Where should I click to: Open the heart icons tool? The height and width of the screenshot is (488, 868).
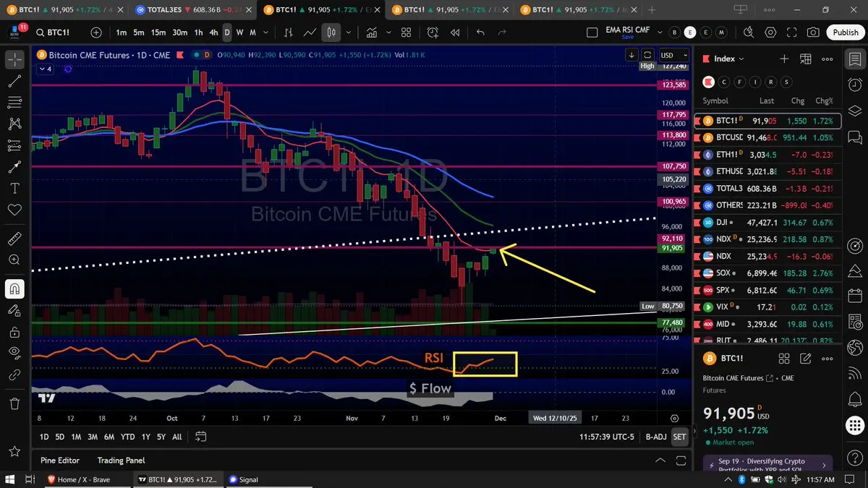click(x=14, y=210)
